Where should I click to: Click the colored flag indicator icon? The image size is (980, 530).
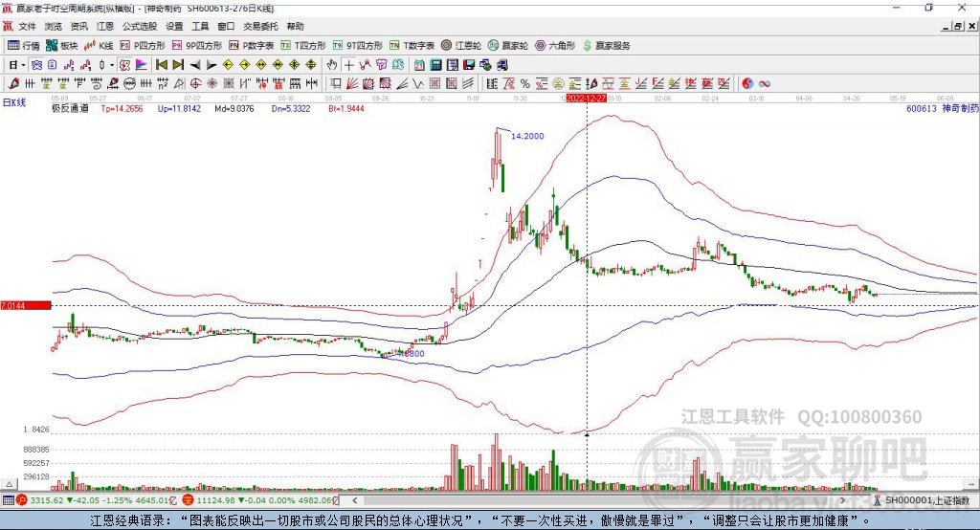[x=142, y=65]
